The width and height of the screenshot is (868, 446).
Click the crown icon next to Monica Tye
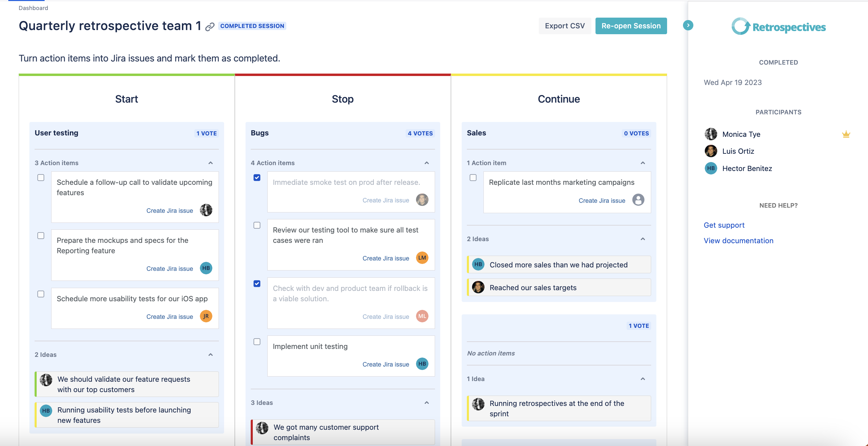pos(846,134)
